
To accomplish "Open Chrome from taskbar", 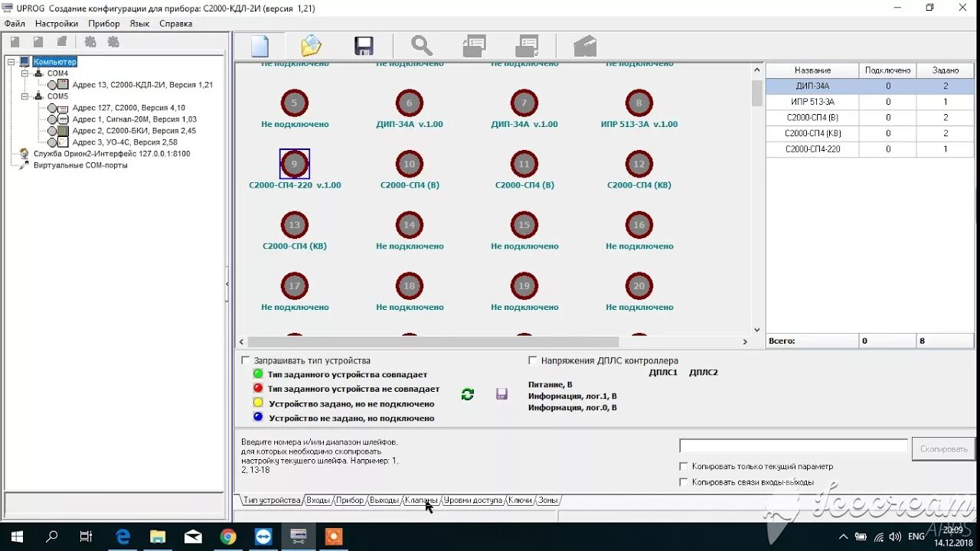I will coord(228,536).
